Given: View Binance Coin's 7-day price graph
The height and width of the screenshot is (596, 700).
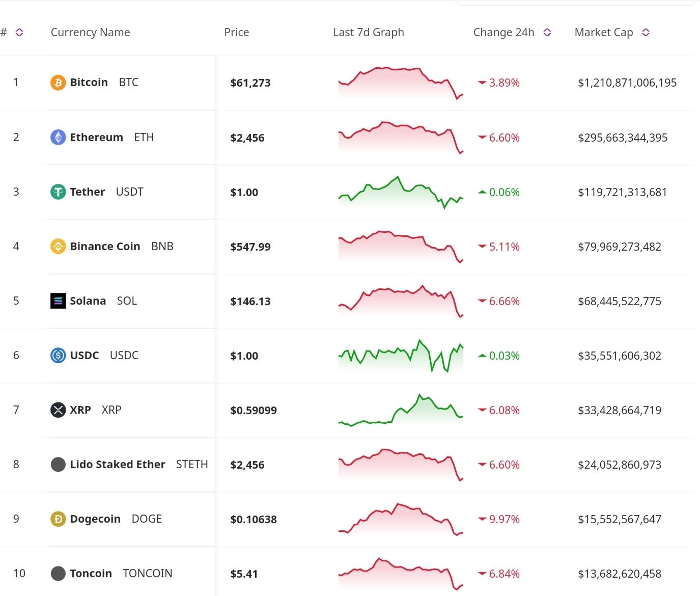Looking at the screenshot, I should click(x=401, y=247).
